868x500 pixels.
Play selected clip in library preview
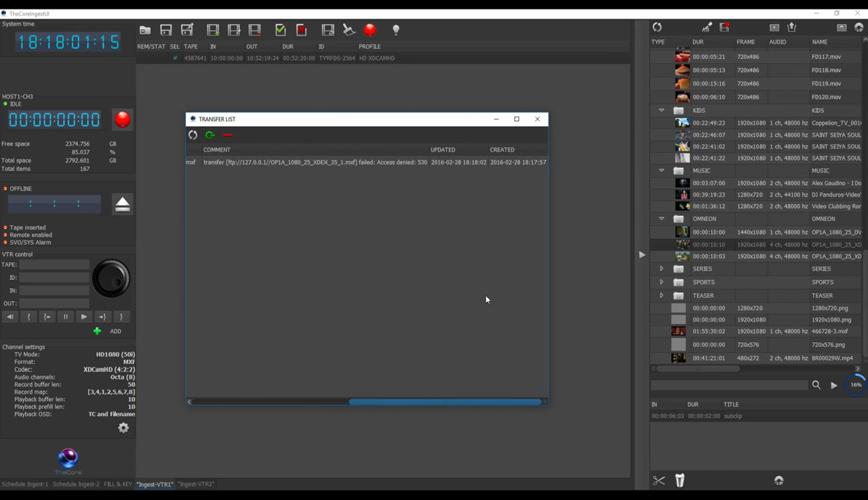tap(834, 385)
